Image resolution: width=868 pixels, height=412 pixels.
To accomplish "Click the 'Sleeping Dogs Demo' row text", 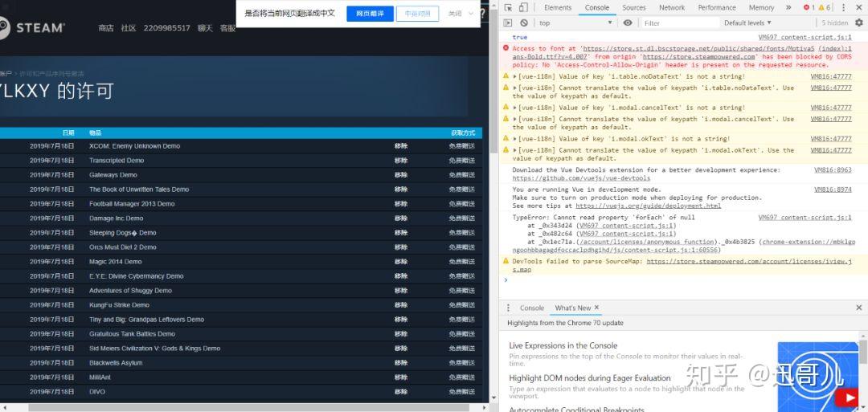I will click(122, 233).
